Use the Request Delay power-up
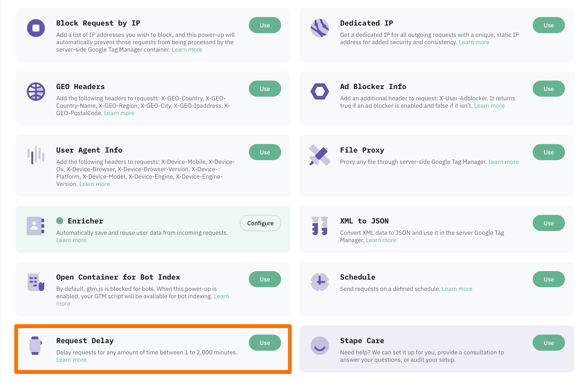 tap(265, 342)
